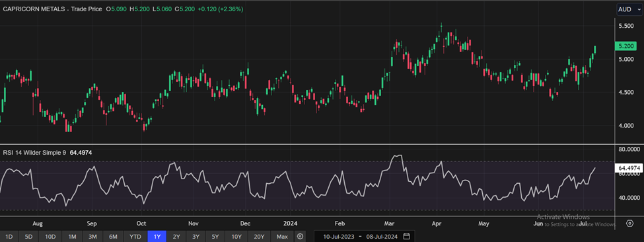Select the 3Y time range
Screen dimensions: 644x242
(196, 237)
